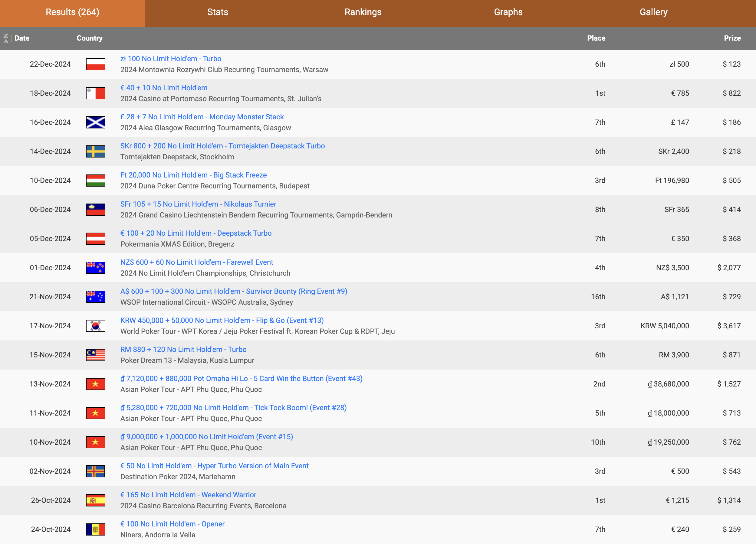The image size is (756, 544).
Task: Click the Andorra flag icon
Action: [95, 529]
